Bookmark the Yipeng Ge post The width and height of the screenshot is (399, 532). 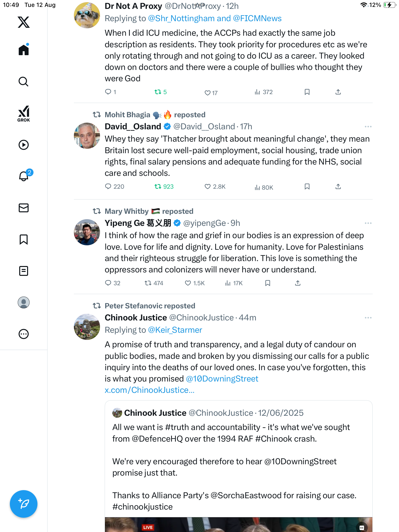[268, 283]
